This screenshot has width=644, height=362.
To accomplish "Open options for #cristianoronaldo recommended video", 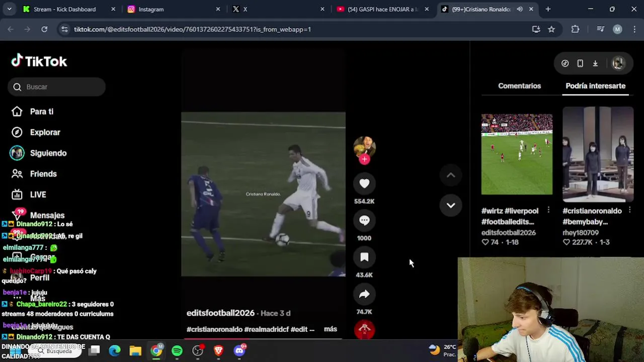I will click(629, 210).
